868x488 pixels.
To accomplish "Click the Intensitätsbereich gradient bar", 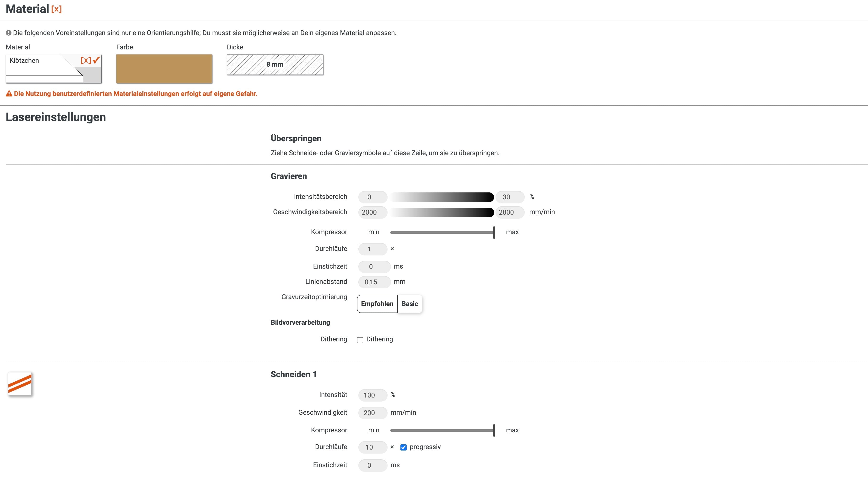I will point(442,197).
